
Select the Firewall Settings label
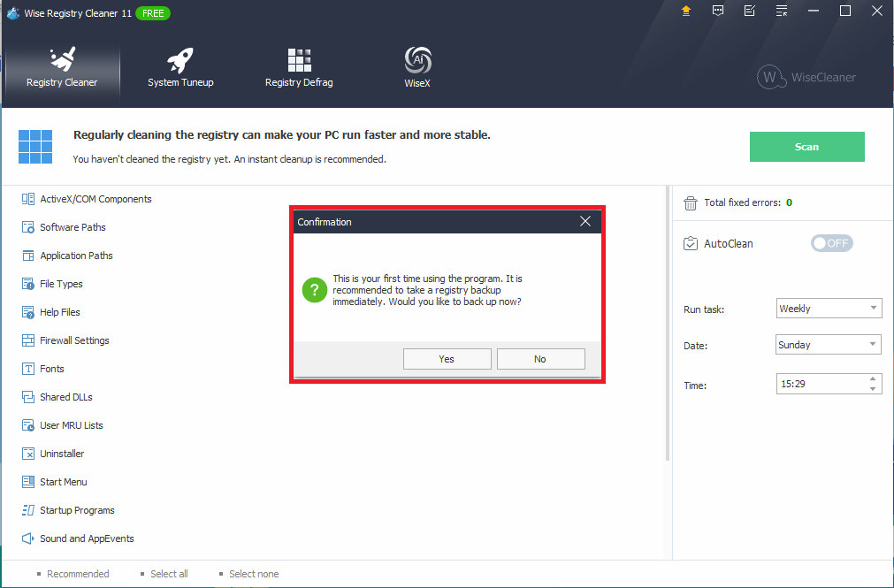[x=74, y=340]
